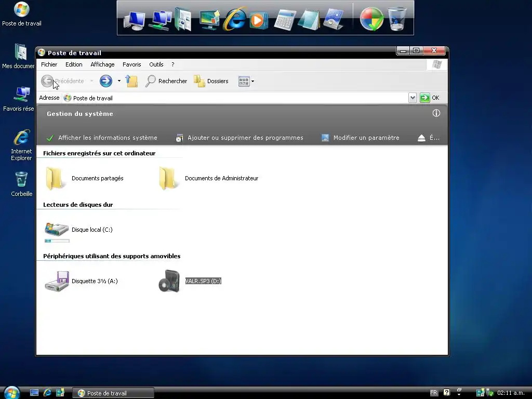Go up one folder level
Image resolution: width=532 pixels, height=399 pixels.
131,81
